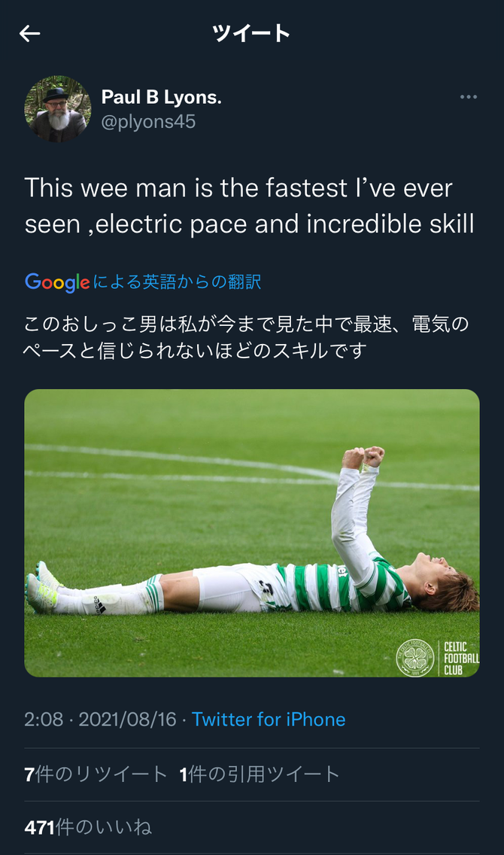Open the Twitter for iPhone source link
Image resolution: width=504 pixels, height=855 pixels.
tap(269, 720)
